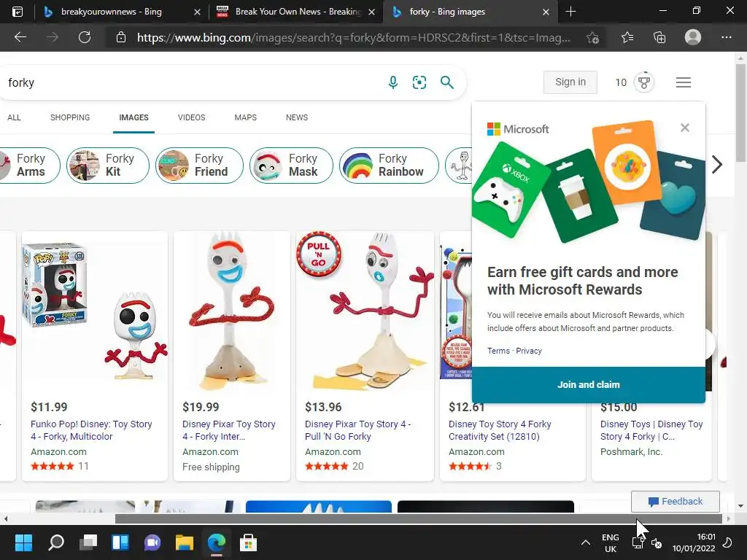The image size is (747, 560).
Task: Open the Feedback button
Action: click(x=675, y=502)
